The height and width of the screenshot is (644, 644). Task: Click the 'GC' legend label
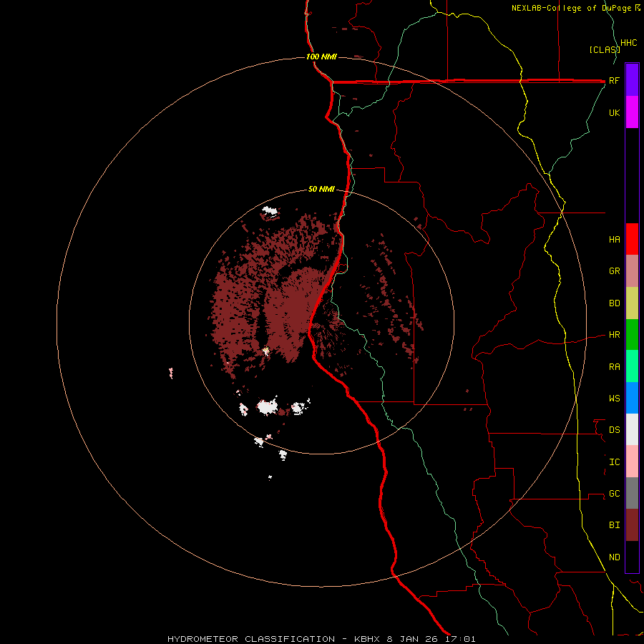tap(614, 494)
